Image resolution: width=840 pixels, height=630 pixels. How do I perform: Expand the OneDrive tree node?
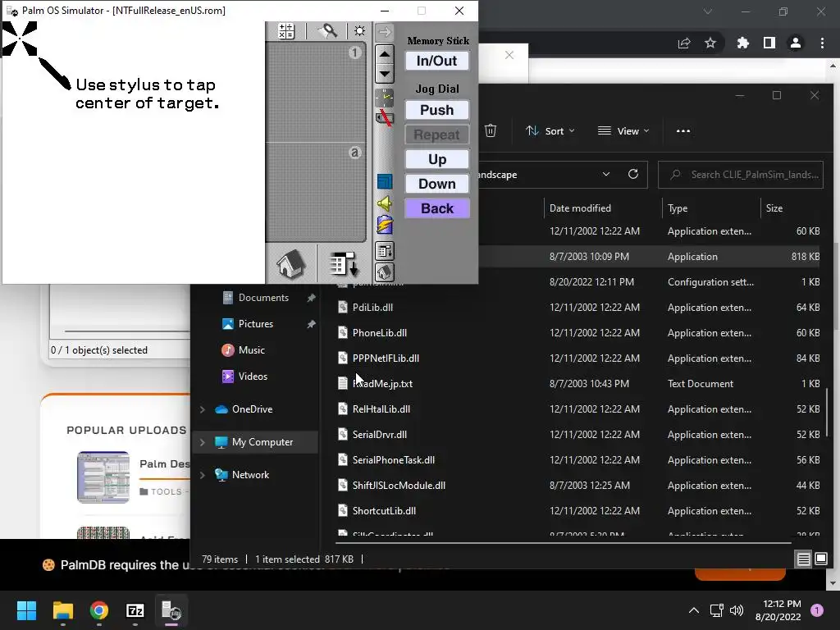pyautogui.click(x=203, y=409)
